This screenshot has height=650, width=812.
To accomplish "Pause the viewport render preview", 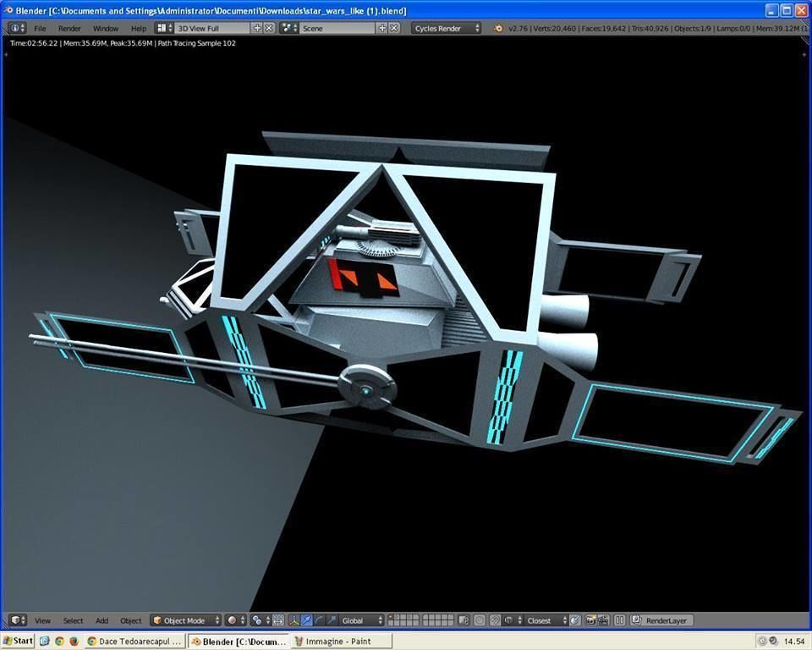I will pyautogui.click(x=619, y=620).
